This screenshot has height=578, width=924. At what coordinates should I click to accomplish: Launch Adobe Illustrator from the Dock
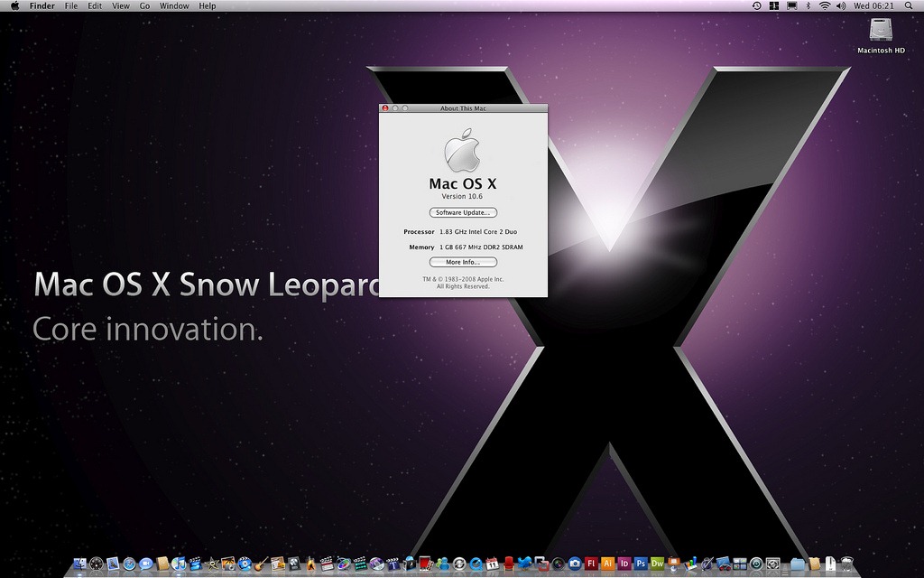pyautogui.click(x=607, y=564)
